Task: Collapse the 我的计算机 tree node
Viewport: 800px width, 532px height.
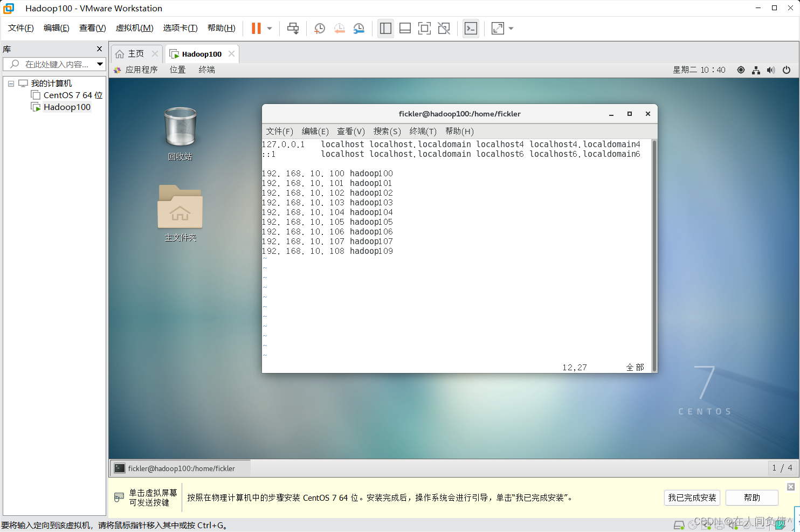Action: pyautogui.click(x=11, y=83)
